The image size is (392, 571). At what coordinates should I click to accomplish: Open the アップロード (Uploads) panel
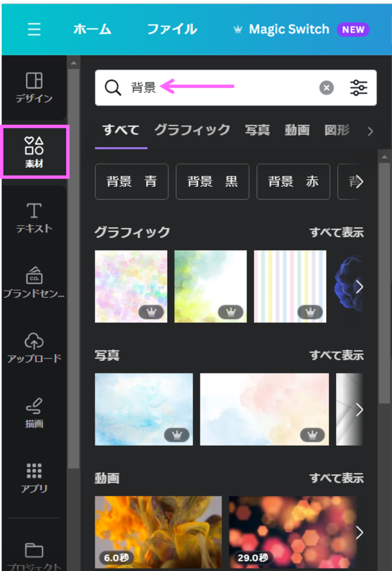(x=34, y=348)
